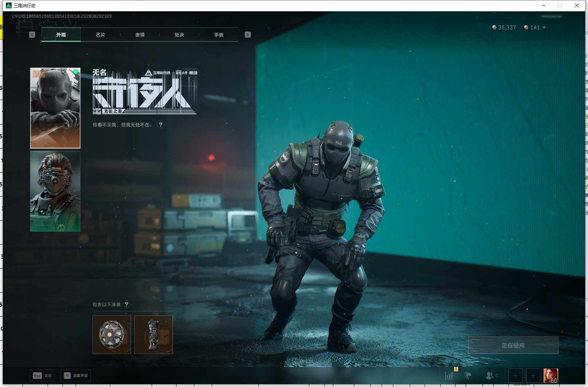The height and width of the screenshot is (387, 588).
Task: Open the bar chart stats icon
Action: 449,375
